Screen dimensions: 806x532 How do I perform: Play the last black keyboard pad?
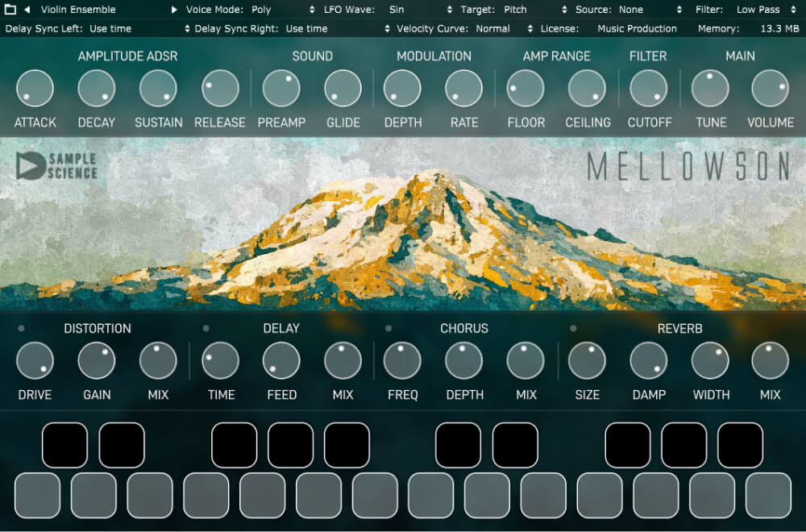click(x=740, y=445)
